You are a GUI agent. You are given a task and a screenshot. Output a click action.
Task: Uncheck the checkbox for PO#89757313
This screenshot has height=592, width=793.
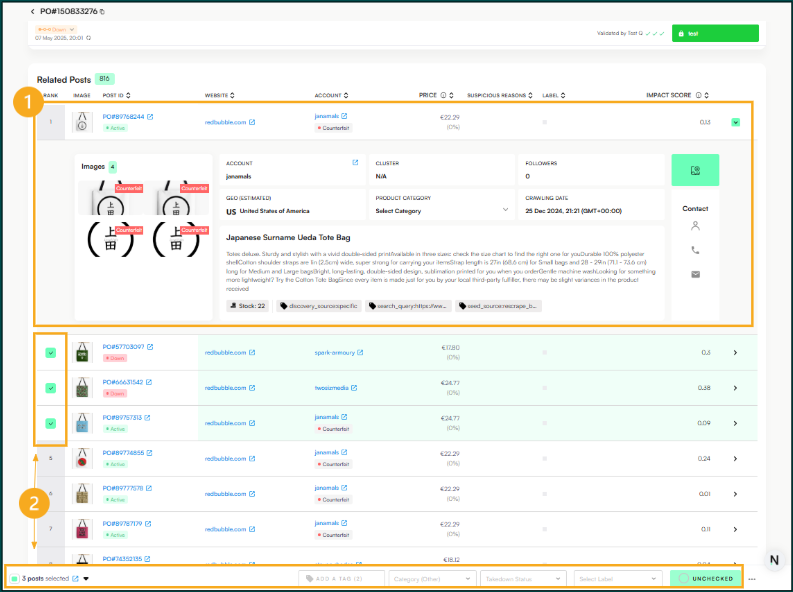[x=51, y=424]
